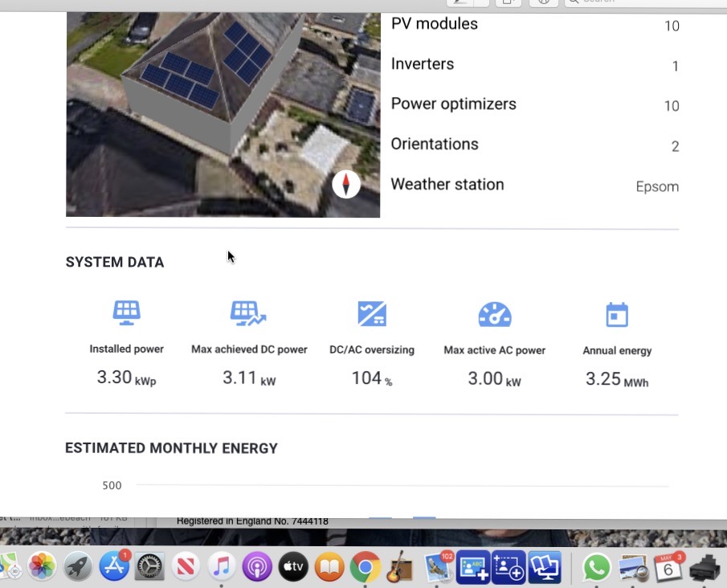Open the Books app in the Dock

point(329,566)
